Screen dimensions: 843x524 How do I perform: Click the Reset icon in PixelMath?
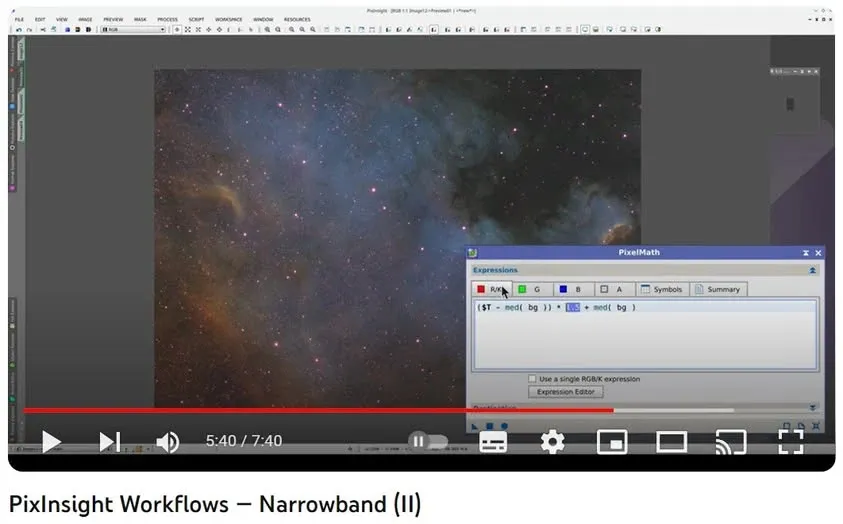pos(816,426)
